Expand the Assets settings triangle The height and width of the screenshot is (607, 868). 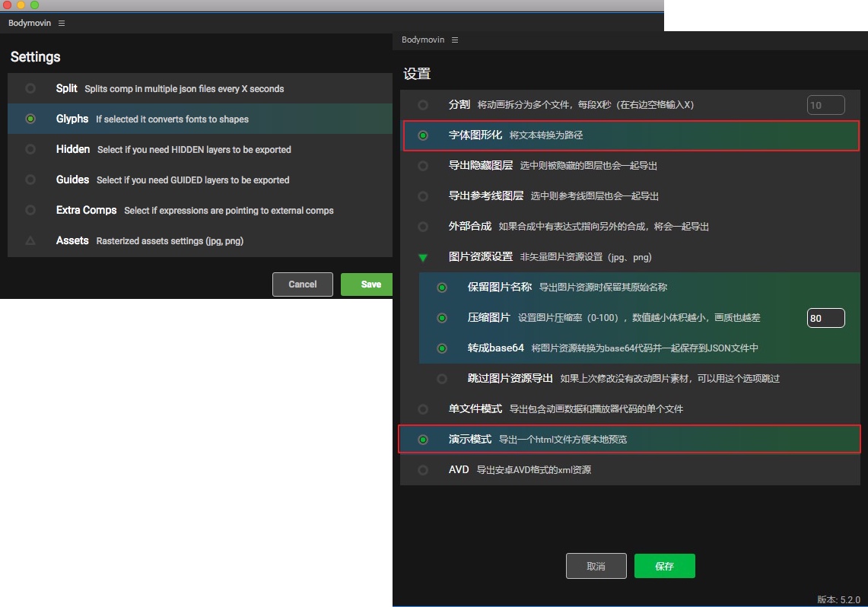30,240
